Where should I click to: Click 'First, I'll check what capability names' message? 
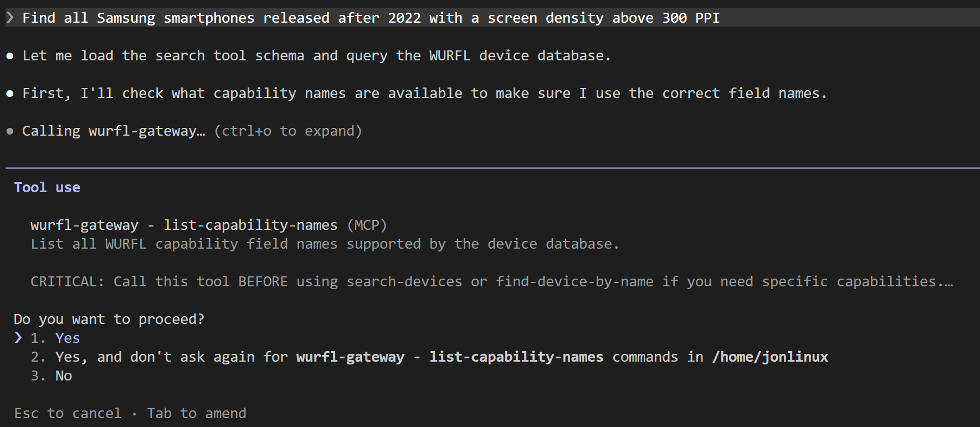425,93
